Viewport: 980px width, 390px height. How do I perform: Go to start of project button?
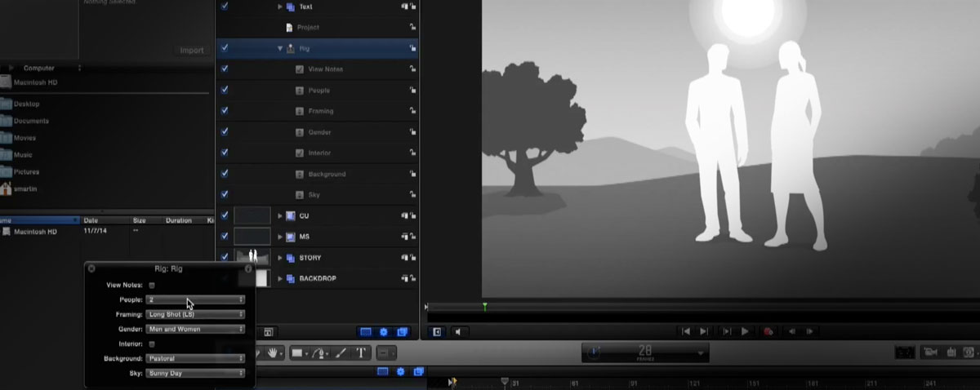[x=686, y=331]
